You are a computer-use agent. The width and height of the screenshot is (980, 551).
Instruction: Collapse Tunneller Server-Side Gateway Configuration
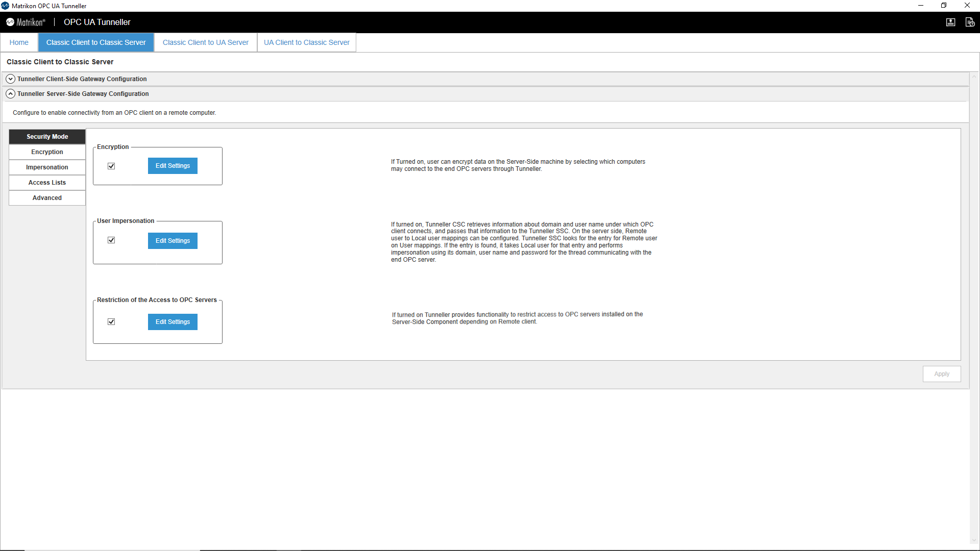point(10,94)
